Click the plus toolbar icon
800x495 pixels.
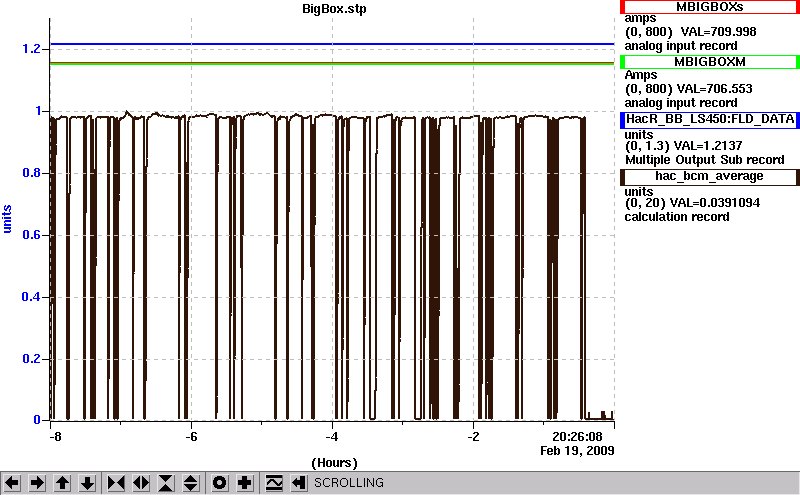[245, 483]
